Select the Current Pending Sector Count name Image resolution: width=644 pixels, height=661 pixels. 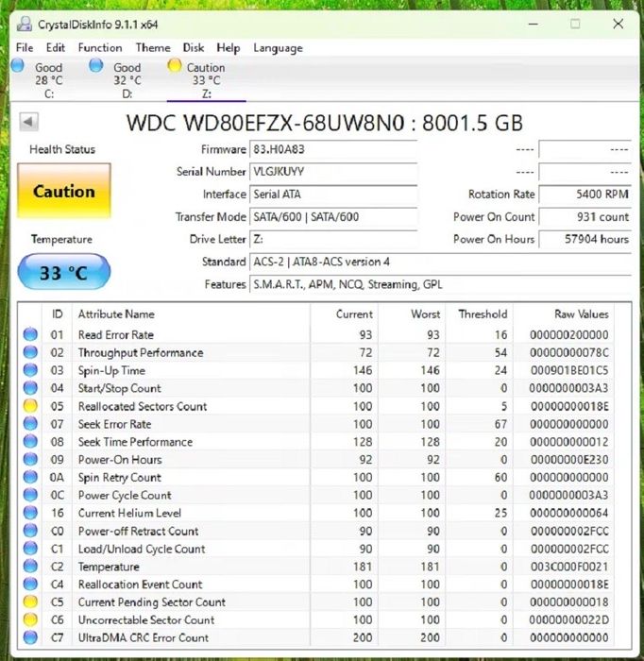pos(152,602)
